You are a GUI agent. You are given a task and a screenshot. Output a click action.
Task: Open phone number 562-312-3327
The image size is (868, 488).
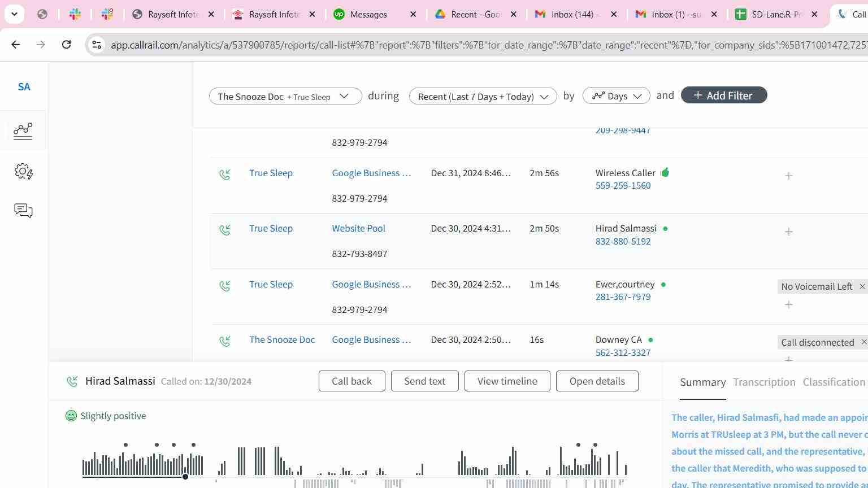[x=623, y=353]
